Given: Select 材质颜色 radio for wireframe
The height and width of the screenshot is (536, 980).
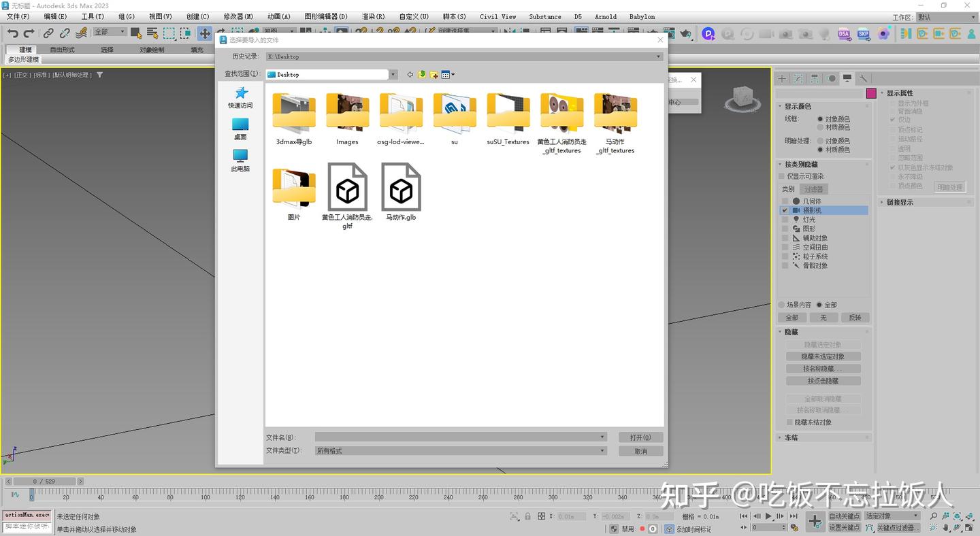Looking at the screenshot, I should (x=820, y=127).
